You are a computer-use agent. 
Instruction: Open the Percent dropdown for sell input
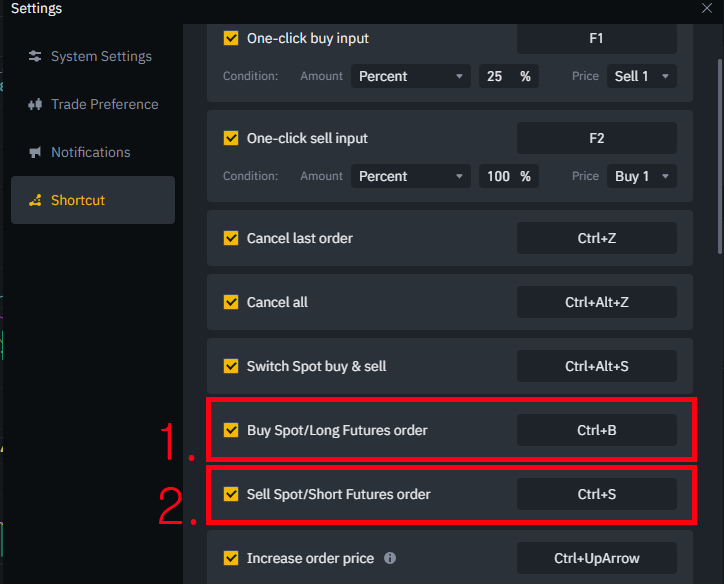coord(410,176)
